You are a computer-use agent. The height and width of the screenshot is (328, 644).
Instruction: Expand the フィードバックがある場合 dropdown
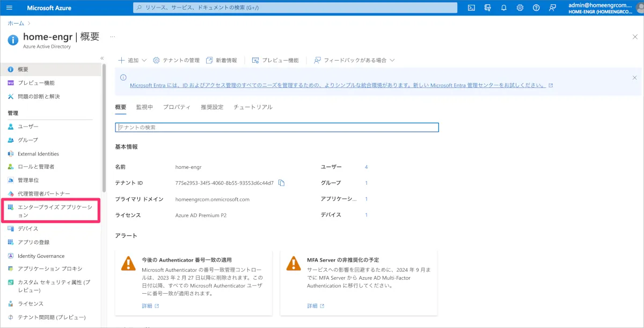(x=354, y=61)
